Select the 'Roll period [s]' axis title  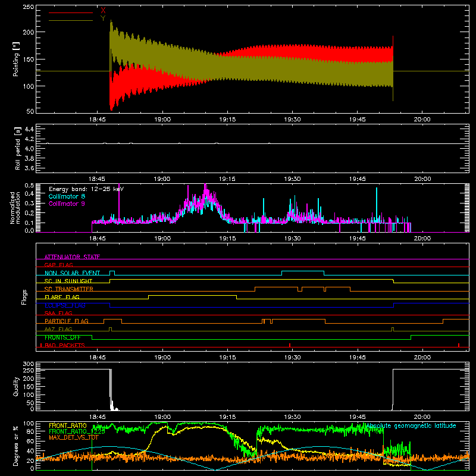[x=18, y=148]
